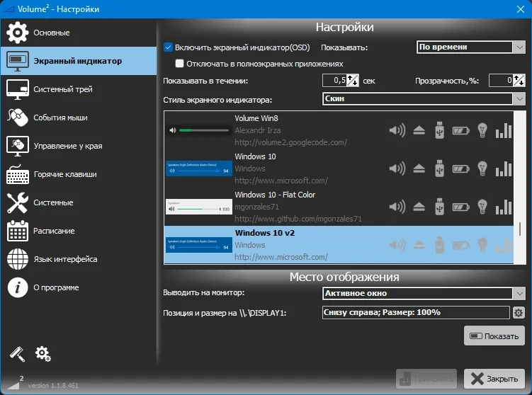Click the eject icon in Volume Win8 row

point(419,130)
